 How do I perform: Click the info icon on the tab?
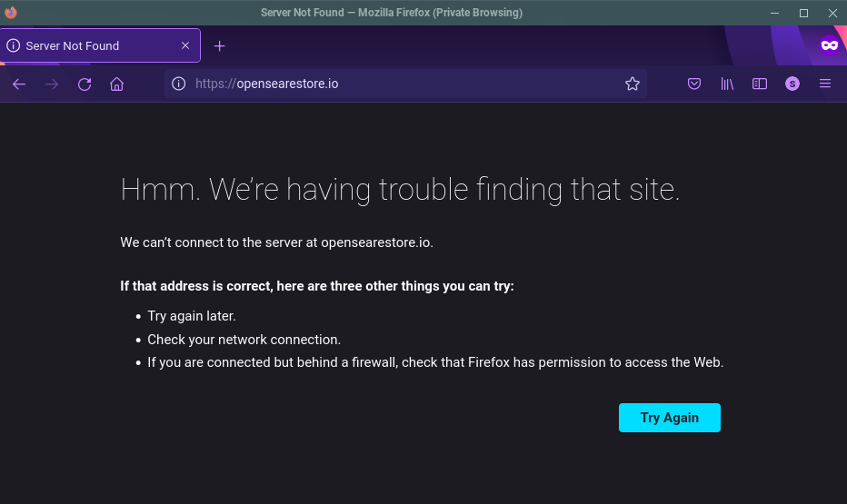pyautogui.click(x=14, y=45)
